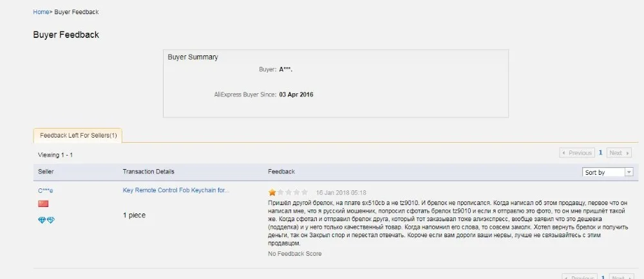Click the Feedback column header

click(x=281, y=172)
